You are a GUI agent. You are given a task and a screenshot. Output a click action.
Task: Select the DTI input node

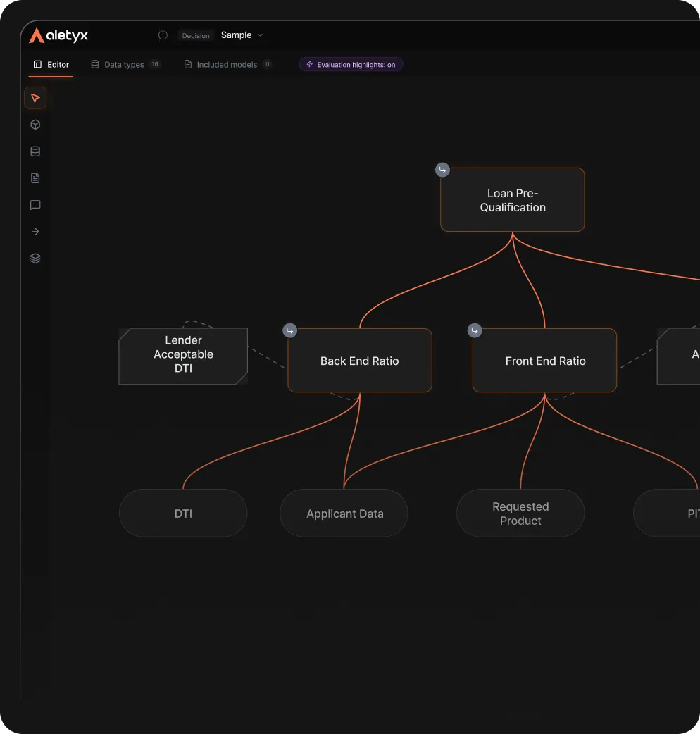click(x=182, y=513)
